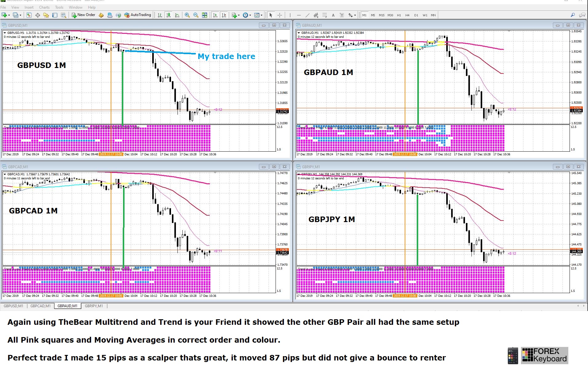
Task: Draw a horizontal line tool
Action: [x=299, y=15]
